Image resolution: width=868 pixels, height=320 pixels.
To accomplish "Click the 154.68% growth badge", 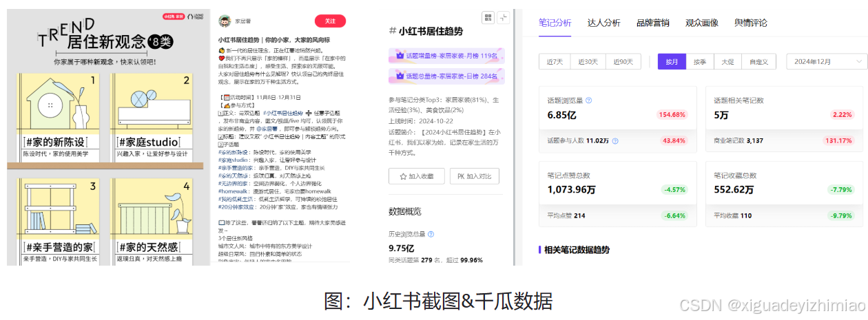I will coord(672,114).
